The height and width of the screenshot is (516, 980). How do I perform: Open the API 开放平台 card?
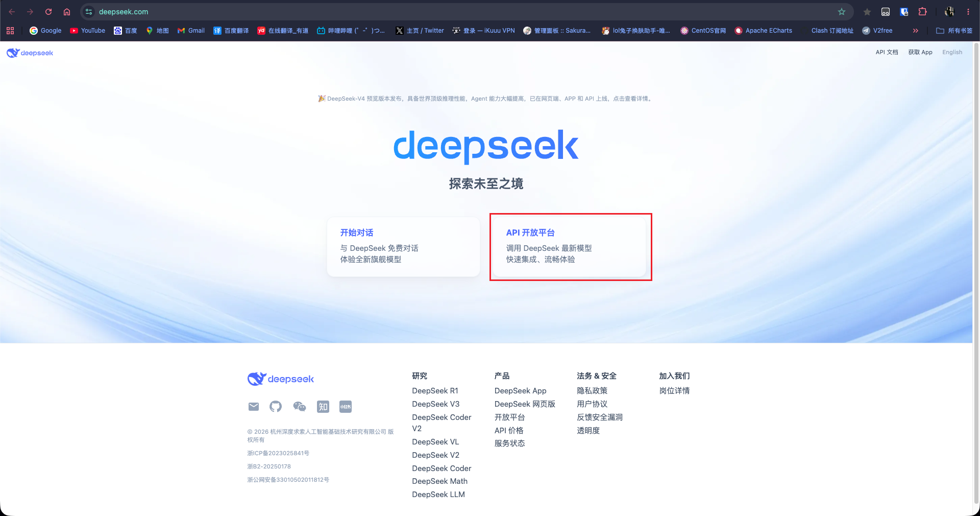pos(569,247)
